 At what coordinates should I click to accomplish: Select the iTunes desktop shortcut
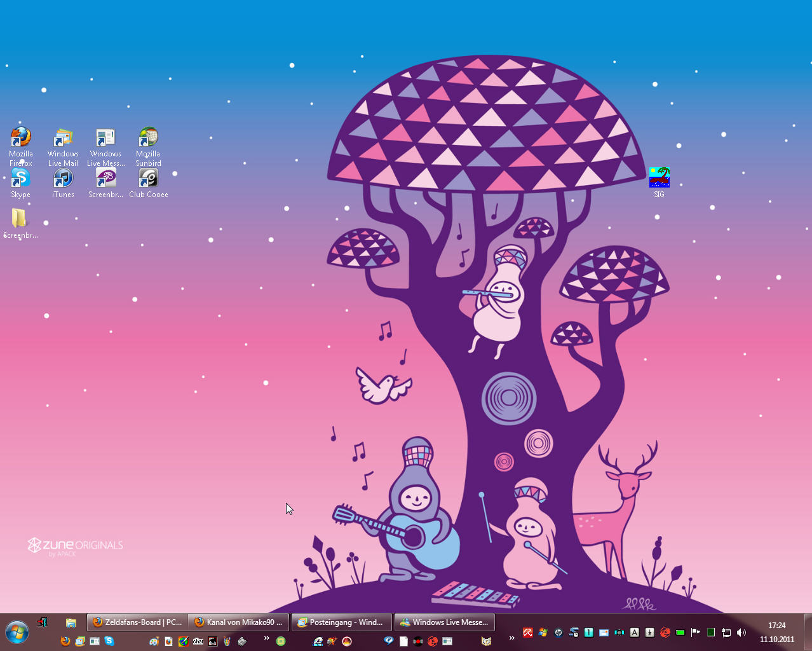[63, 179]
